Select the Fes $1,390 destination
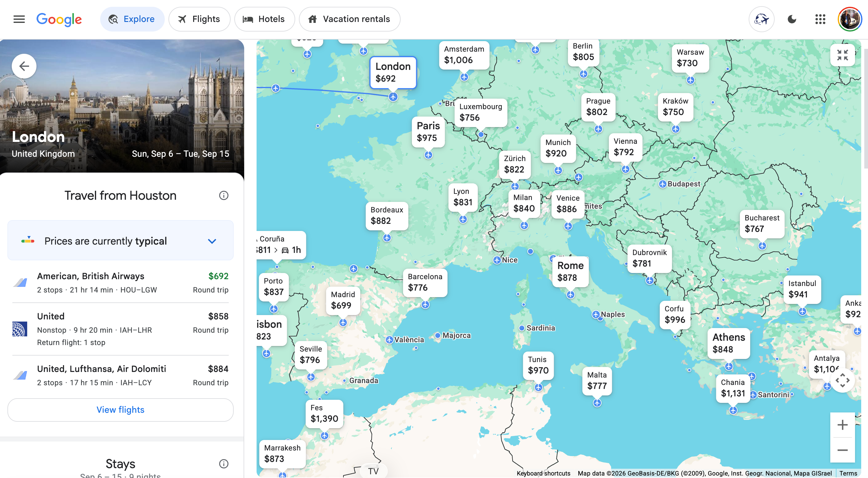This screenshot has width=868, height=478. click(324, 414)
